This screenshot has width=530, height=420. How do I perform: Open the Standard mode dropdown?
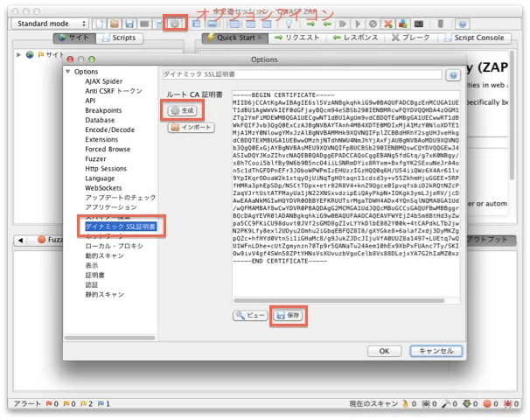[x=51, y=23]
